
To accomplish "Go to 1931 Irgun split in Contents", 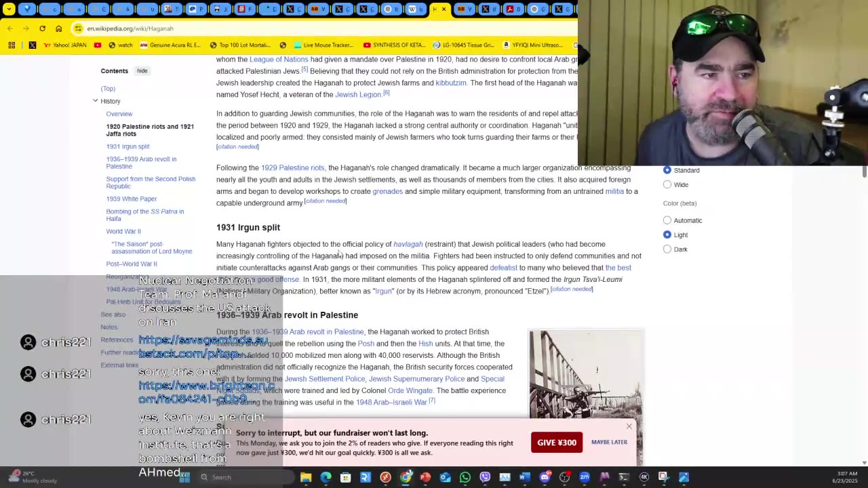I will 127,146.
